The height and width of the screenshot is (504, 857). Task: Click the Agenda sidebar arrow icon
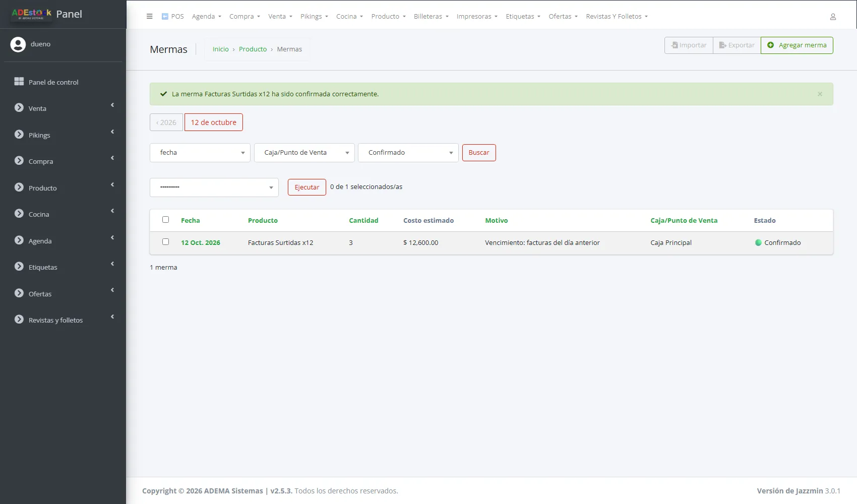point(19,240)
